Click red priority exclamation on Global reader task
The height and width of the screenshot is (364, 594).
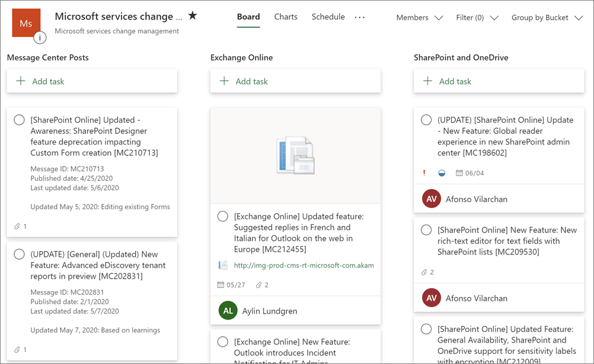[424, 173]
